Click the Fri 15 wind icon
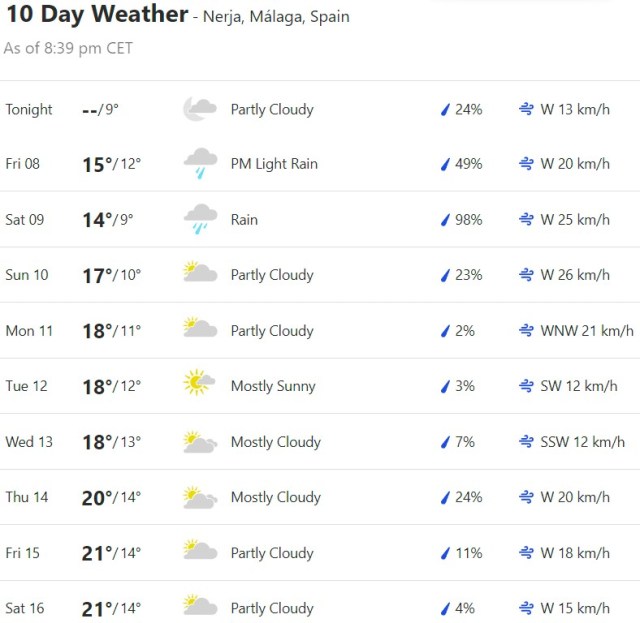This screenshot has width=640, height=623. [526, 552]
